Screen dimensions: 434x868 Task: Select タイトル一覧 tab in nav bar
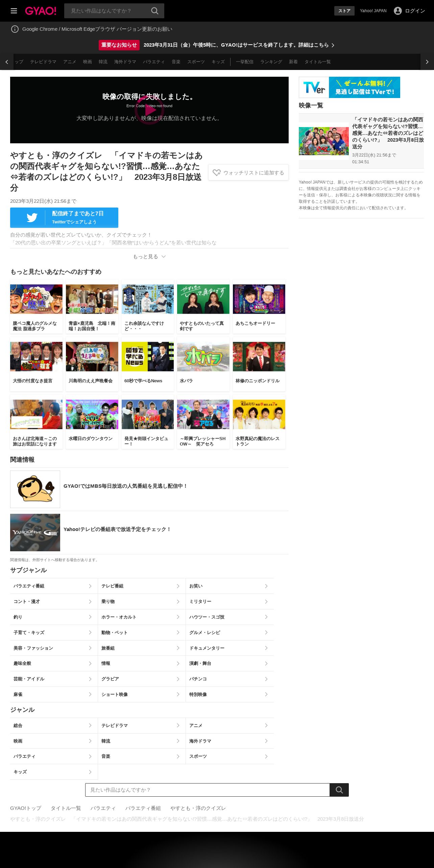318,62
